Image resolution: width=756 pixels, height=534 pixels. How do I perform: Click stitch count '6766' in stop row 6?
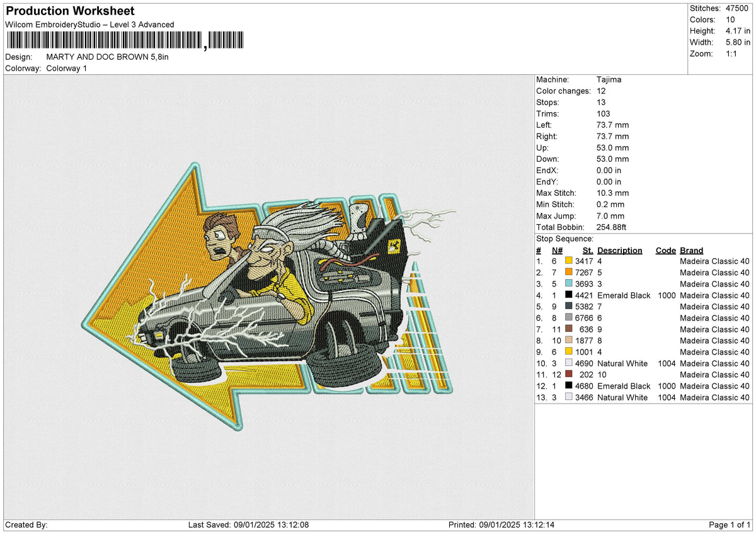(x=584, y=317)
